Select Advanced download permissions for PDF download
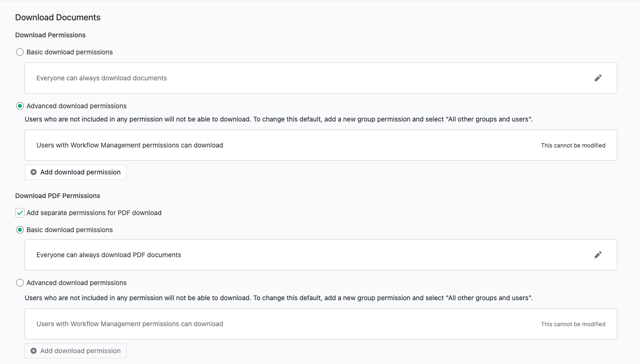The width and height of the screenshot is (640, 364). (20, 283)
